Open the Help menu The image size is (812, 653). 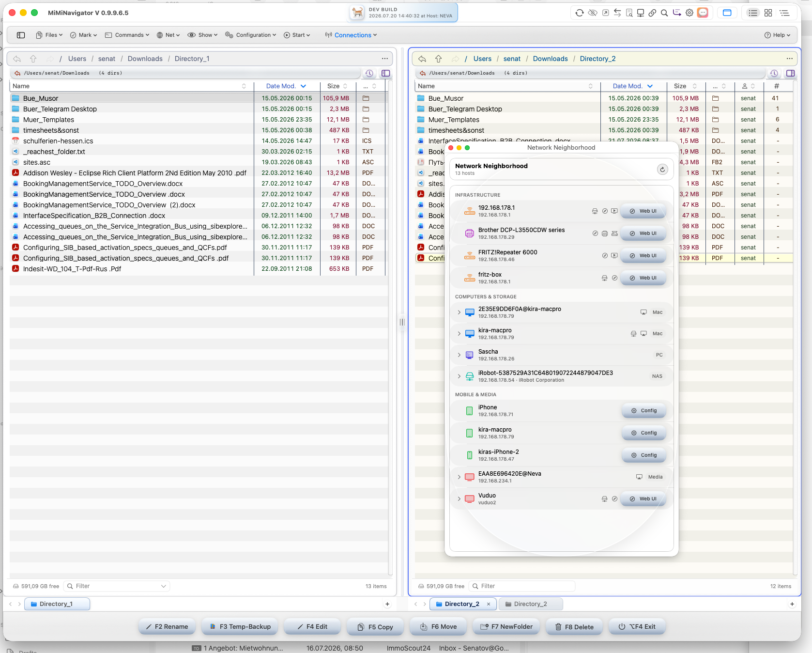tap(777, 35)
